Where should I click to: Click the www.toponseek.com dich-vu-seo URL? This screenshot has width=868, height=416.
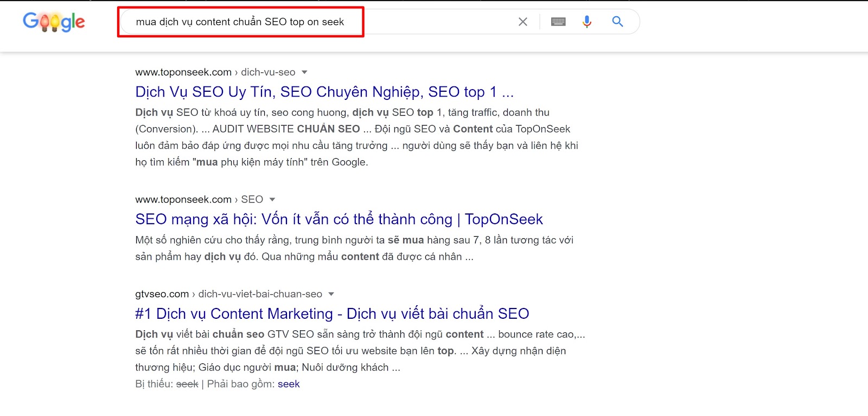point(215,72)
